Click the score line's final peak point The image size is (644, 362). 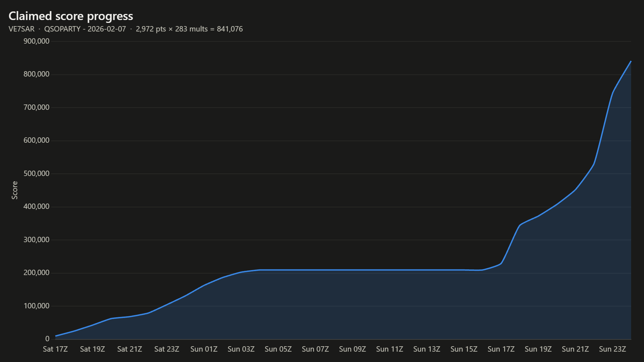(x=631, y=61)
